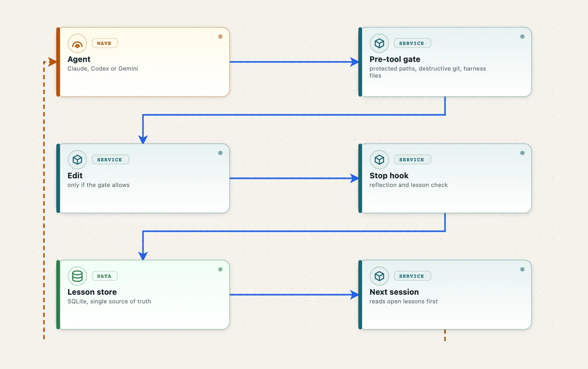Click the cube icon on the Pre-tool gate card

[x=379, y=43]
